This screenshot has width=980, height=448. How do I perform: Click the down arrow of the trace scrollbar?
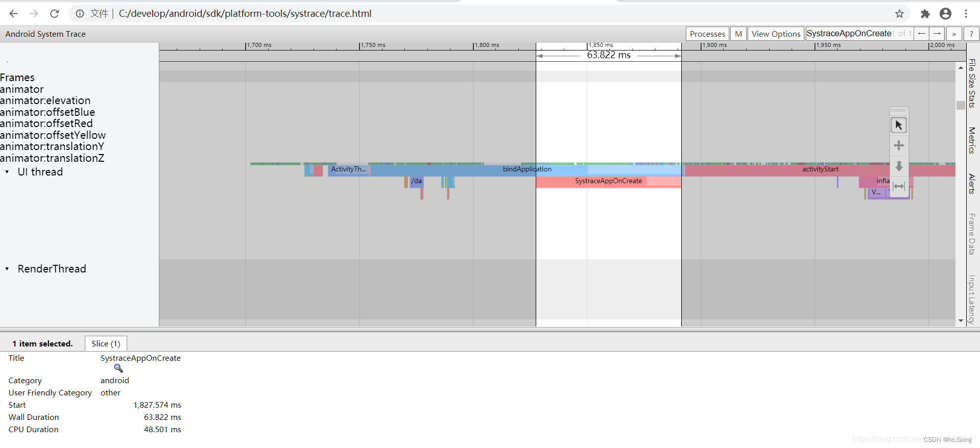point(961,321)
